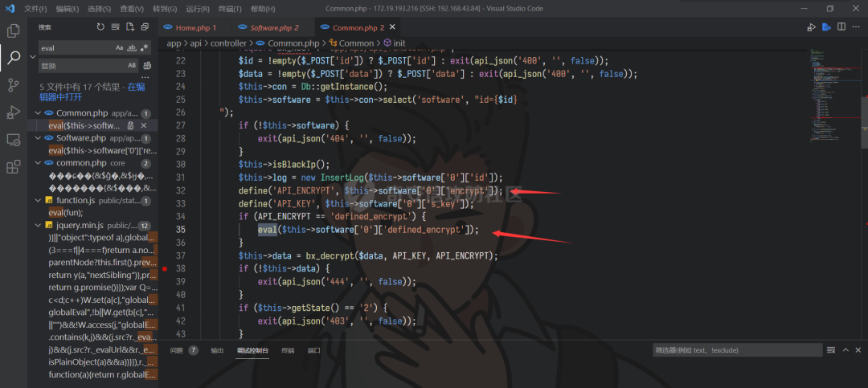Maximize the bottom panel with chevron up
This screenshot has height=388, width=868.
845,349
